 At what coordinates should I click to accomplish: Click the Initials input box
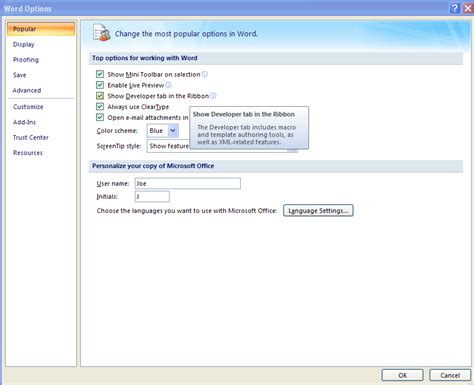tap(152, 196)
